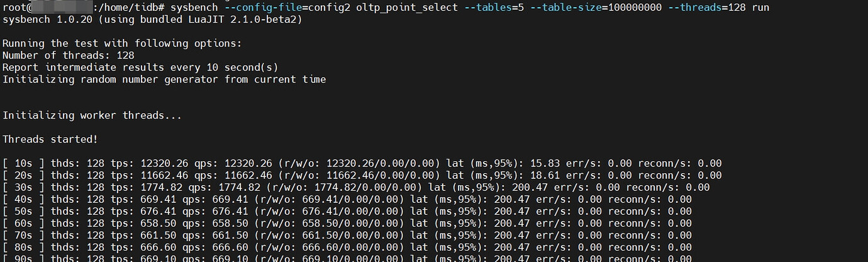Click the sysbench 1.0.20 version line
Screen dimensions: 868x262
(153, 20)
